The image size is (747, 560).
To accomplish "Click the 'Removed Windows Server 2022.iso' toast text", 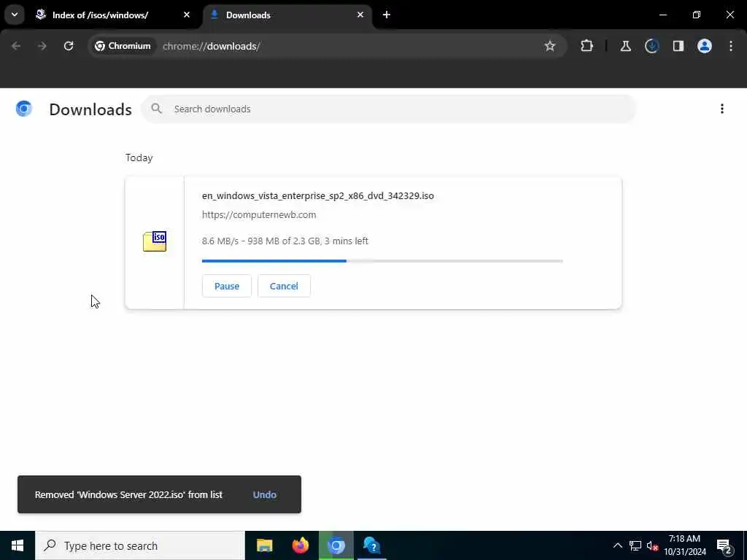I will coord(128,495).
